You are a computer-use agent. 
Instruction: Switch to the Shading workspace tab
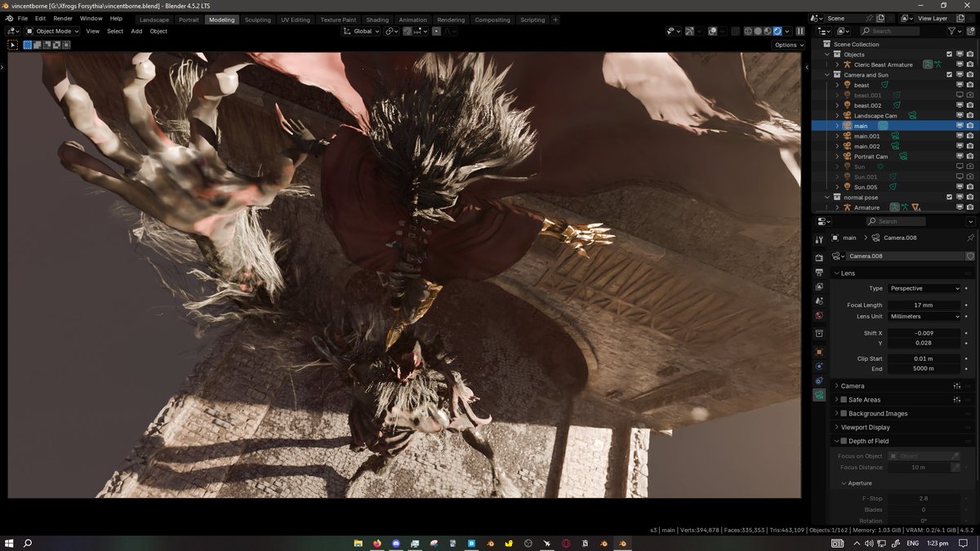[x=377, y=20]
